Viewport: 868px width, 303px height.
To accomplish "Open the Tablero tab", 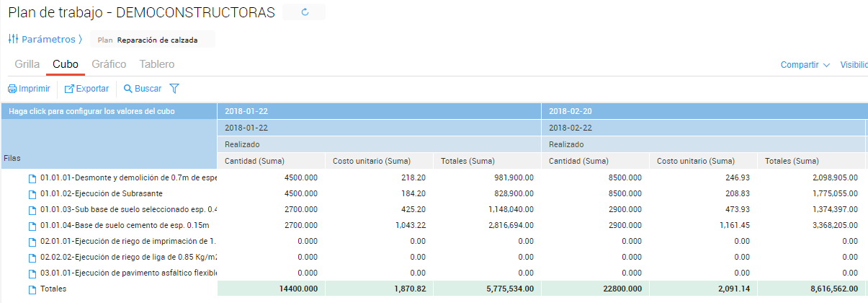I will click(x=156, y=64).
